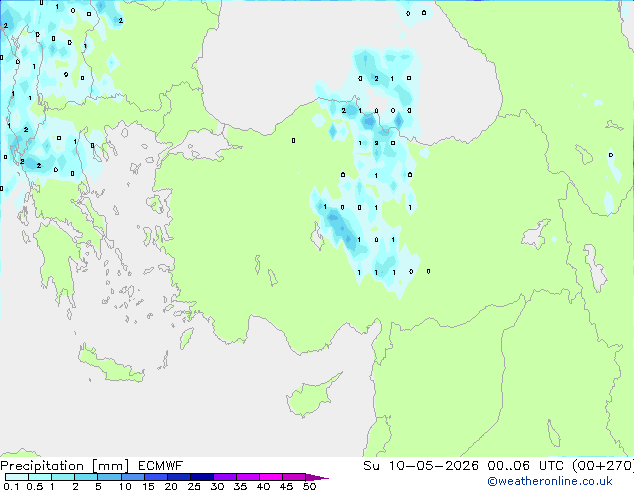
Task: Select the 2–5 mm legend swatch
Action: [86, 477]
